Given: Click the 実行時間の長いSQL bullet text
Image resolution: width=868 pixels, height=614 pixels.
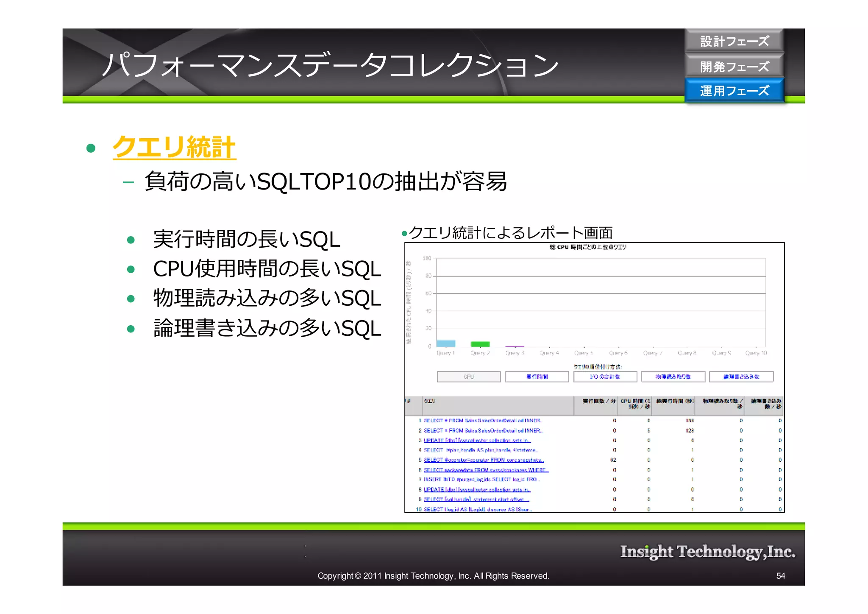Looking at the screenshot, I should (247, 239).
